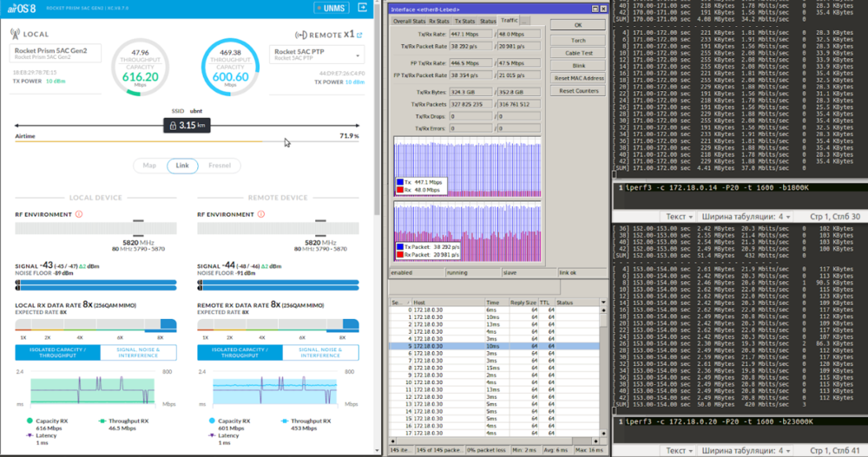Viewport: 868px width, 457px height.
Task: Switch to Map view
Action: (149, 166)
